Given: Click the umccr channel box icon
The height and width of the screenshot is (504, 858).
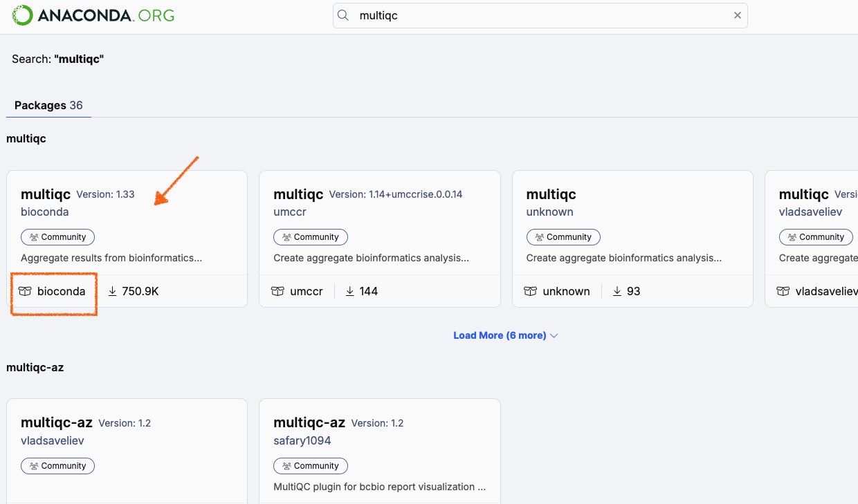Looking at the screenshot, I should point(278,291).
